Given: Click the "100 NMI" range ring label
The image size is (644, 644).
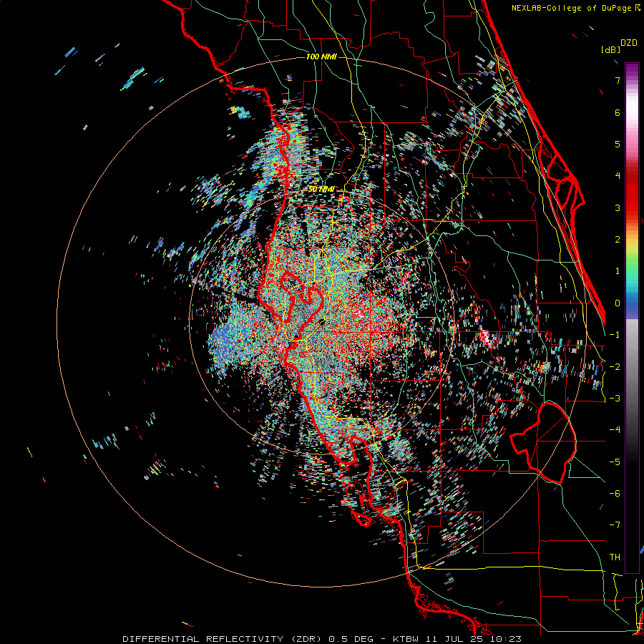Looking at the screenshot, I should pyautogui.click(x=321, y=57).
